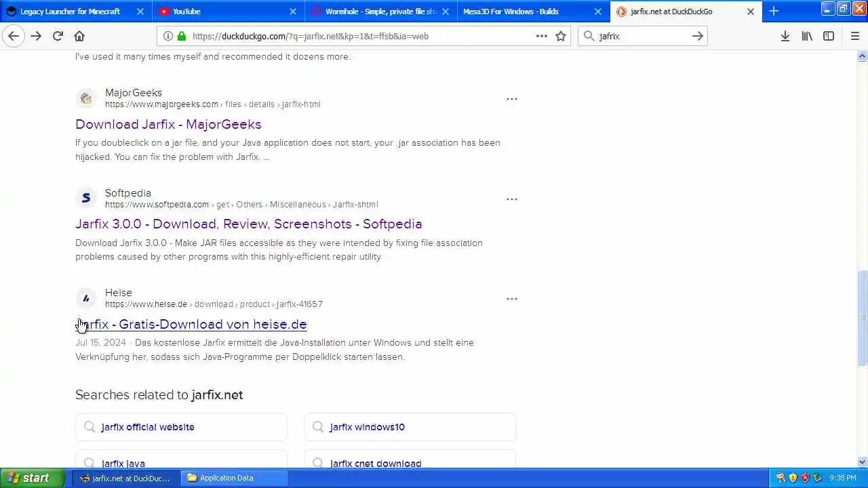Open the library bookmarks and history icon
Image resolution: width=868 pixels, height=488 pixels.
tap(807, 36)
